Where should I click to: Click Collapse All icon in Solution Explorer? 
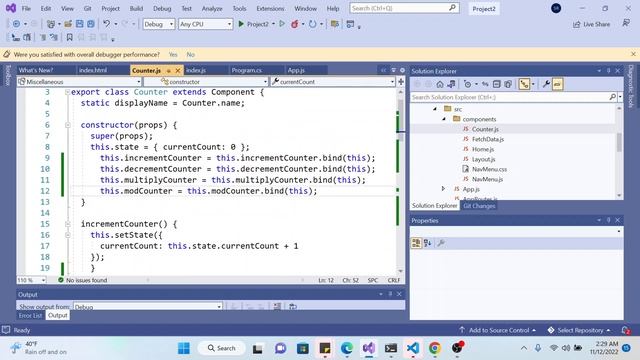point(496,84)
